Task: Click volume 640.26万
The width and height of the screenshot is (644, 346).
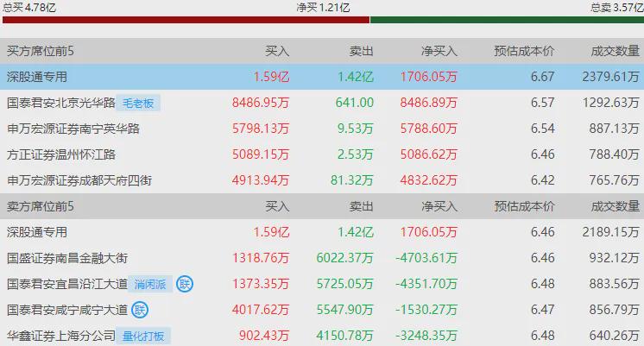Action: tap(615, 336)
